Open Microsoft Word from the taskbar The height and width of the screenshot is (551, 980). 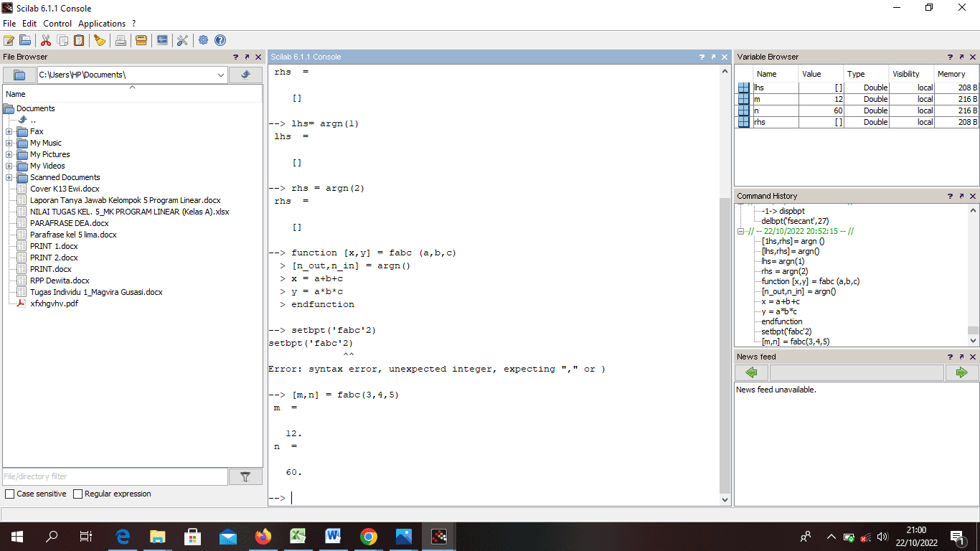333,536
